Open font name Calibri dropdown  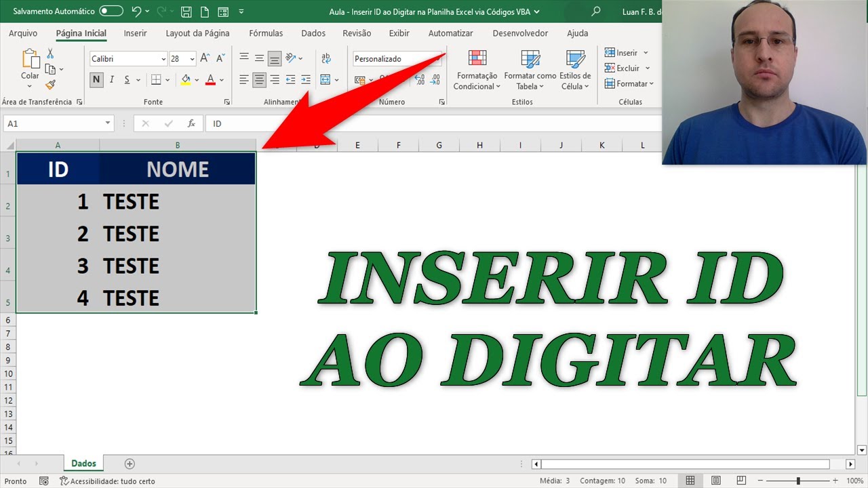163,59
